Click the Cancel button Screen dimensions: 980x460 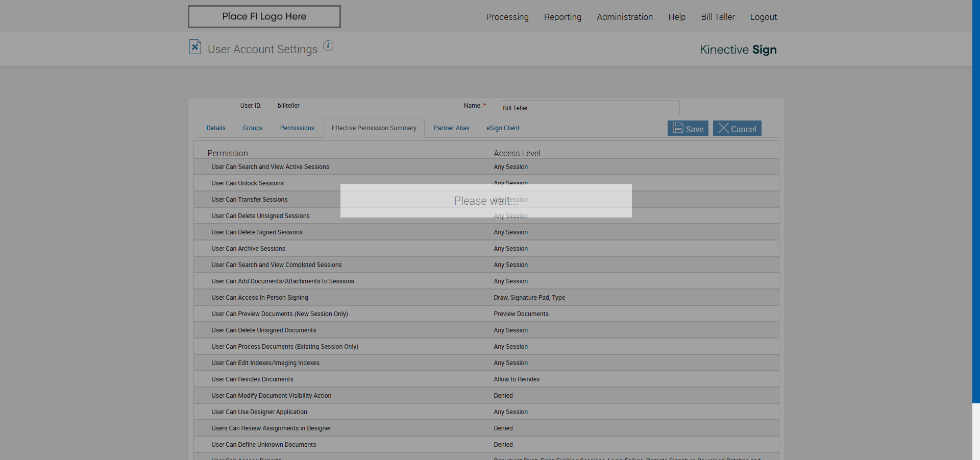tap(737, 128)
